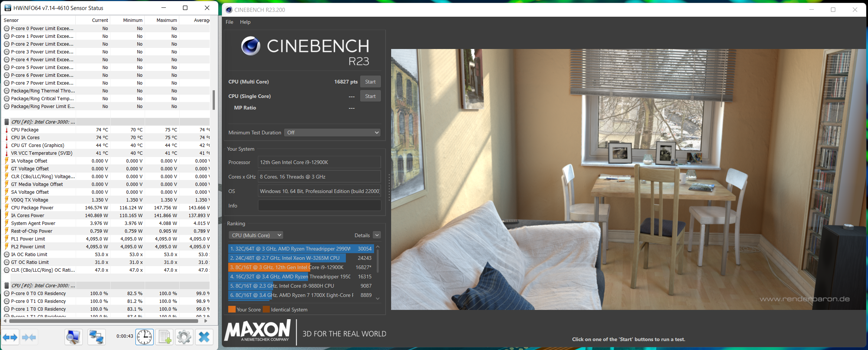The height and width of the screenshot is (350, 868).
Task: Click the HWiNFO vertical scrollbar thumb
Action: point(214,100)
